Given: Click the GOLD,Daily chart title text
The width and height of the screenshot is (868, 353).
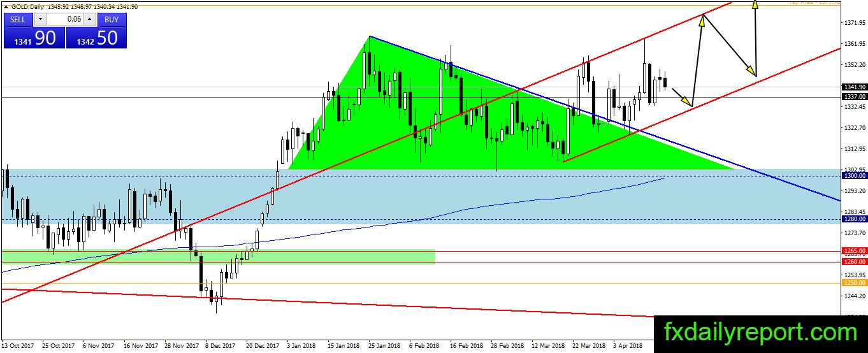Looking at the screenshot, I should 29,6.
